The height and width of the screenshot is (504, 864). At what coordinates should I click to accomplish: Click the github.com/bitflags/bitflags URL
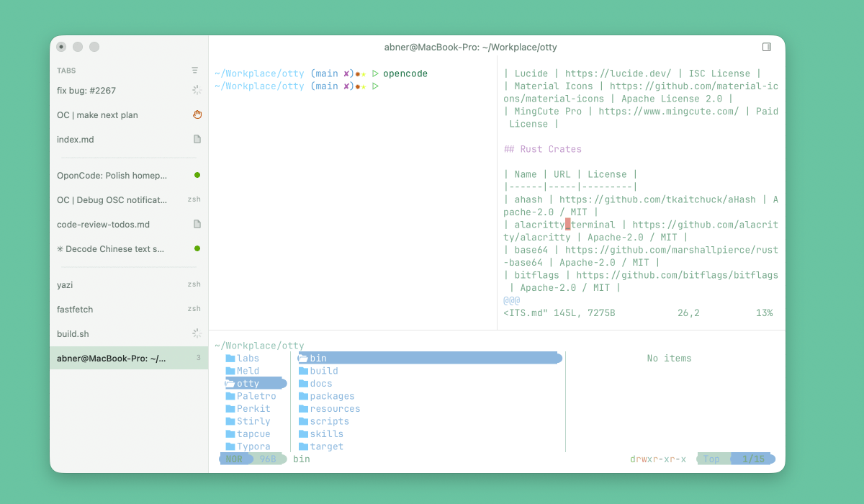(677, 275)
